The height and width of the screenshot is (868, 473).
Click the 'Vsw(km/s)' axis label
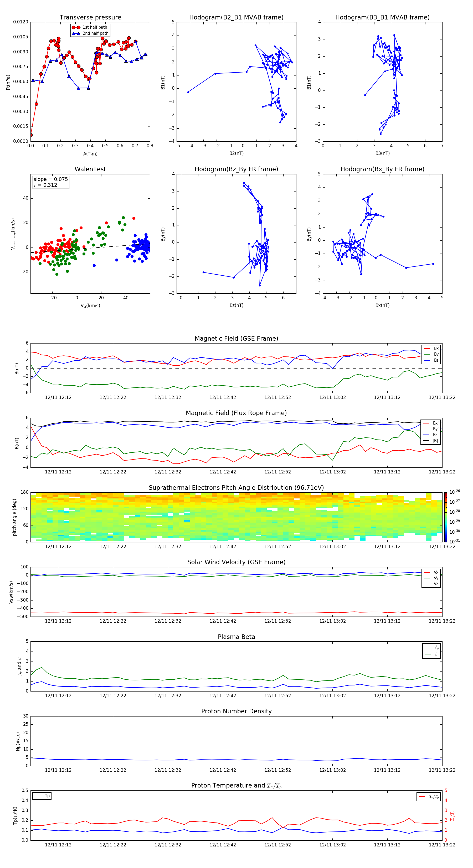point(11,592)
